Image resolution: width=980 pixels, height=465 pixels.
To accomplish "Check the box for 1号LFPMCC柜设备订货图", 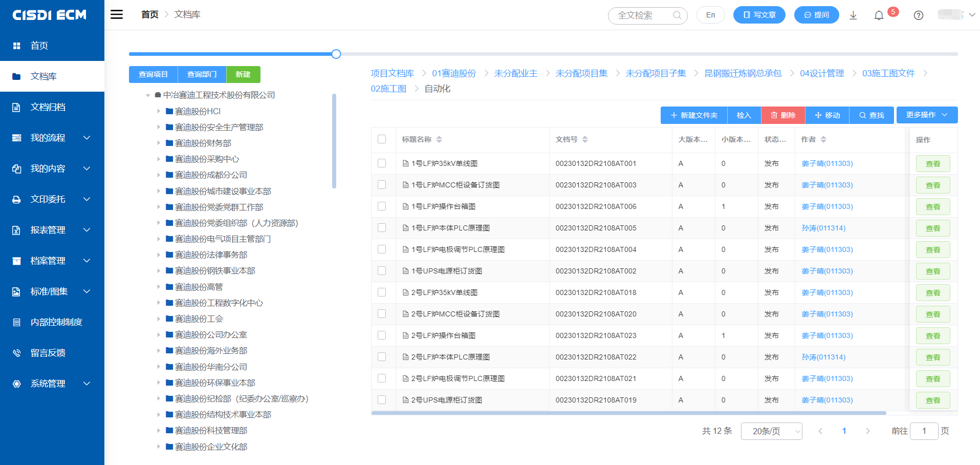I will pyautogui.click(x=382, y=185).
